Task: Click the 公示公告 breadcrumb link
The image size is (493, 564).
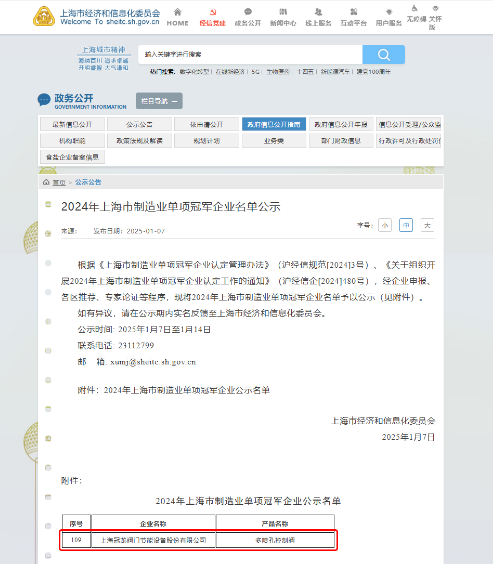Action: pos(88,182)
